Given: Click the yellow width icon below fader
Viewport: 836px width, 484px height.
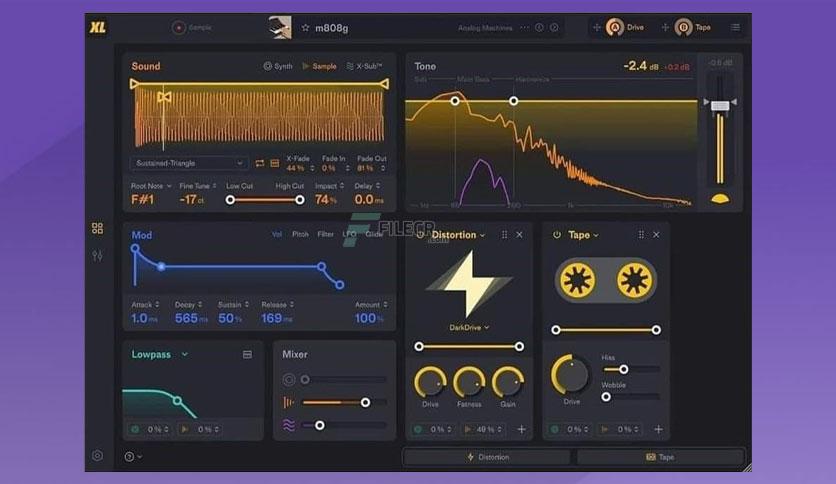Looking at the screenshot, I should (720, 199).
